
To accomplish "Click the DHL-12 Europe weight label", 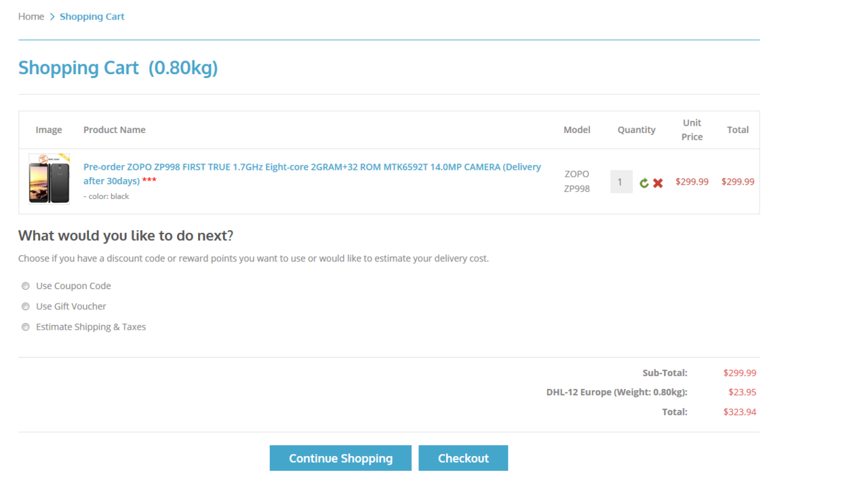I will pyautogui.click(x=617, y=392).
